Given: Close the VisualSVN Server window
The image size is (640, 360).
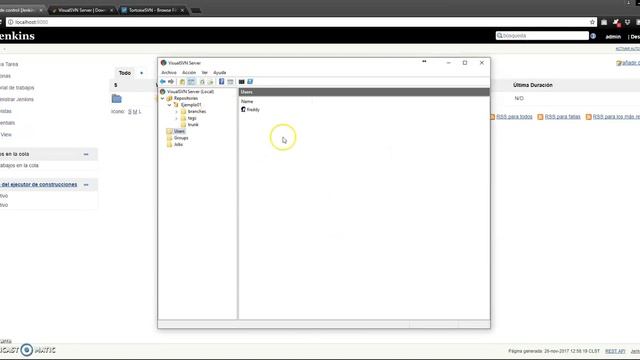Looking at the screenshot, I should pyautogui.click(x=482, y=63).
